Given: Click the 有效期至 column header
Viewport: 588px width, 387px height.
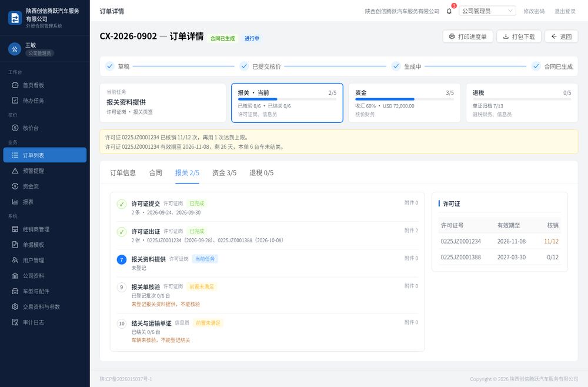Looking at the screenshot, I should 509,225.
